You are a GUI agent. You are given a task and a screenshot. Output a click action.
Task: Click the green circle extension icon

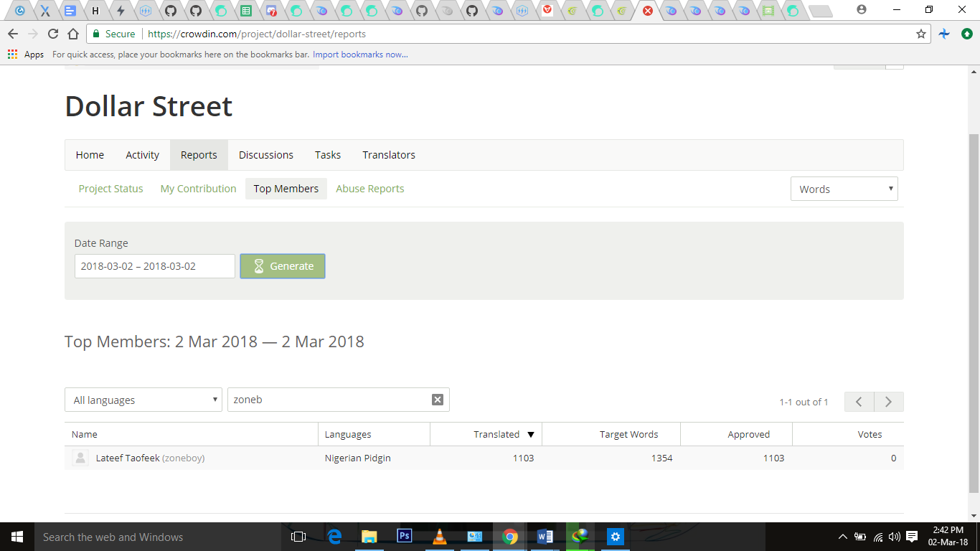[x=966, y=34]
